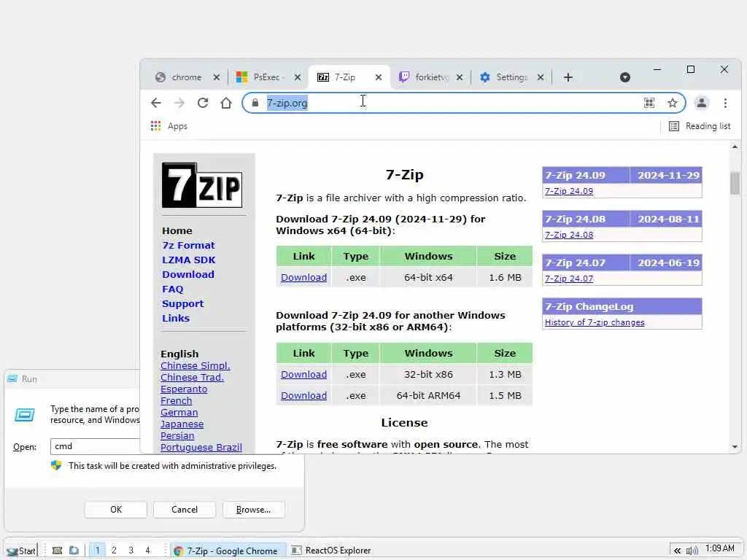
Task: Click the Open field containing cmd
Action: [x=96, y=446]
